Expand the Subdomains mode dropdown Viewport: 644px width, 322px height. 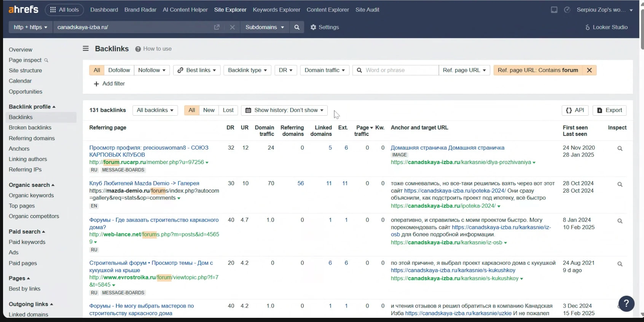pyautogui.click(x=265, y=27)
